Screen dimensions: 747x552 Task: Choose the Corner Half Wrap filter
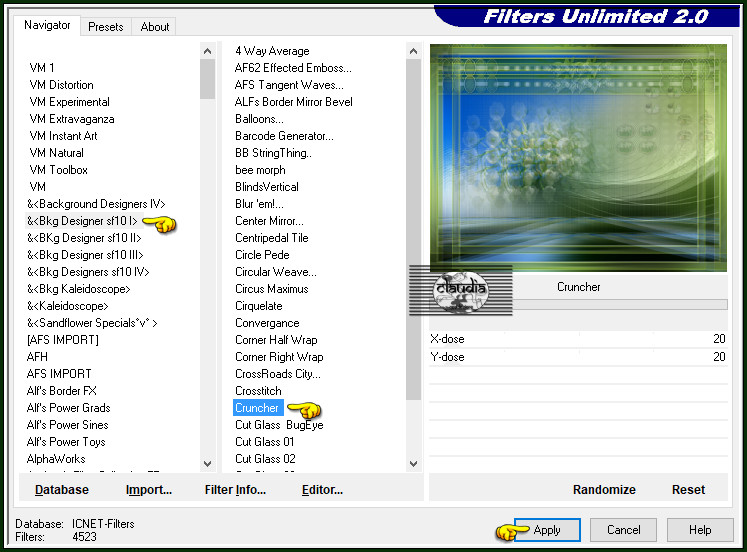pos(276,340)
